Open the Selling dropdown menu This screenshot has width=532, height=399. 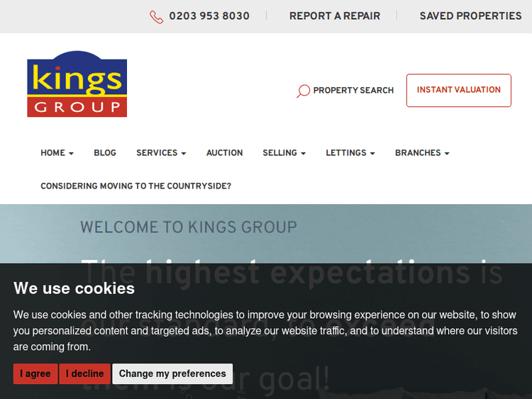284,153
